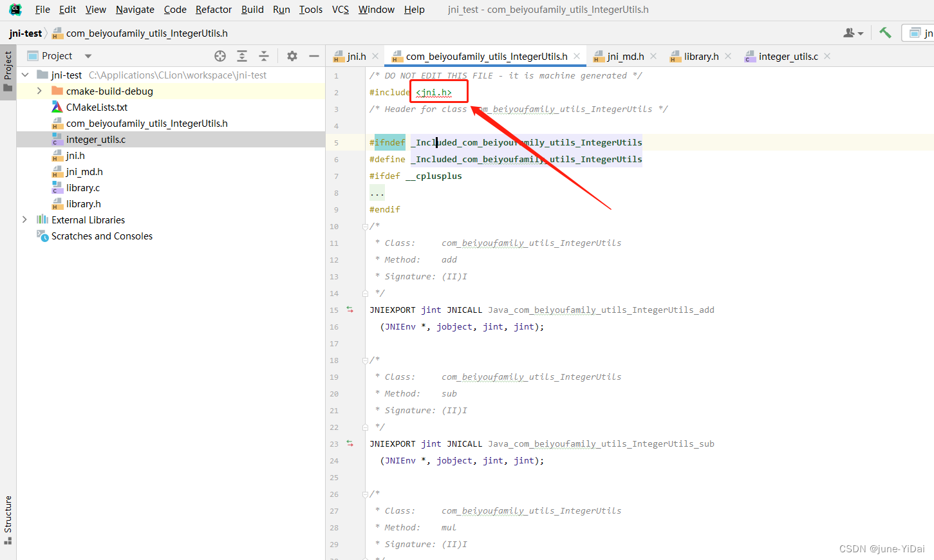Open the Navigate menu
Viewport: 934px width, 560px height.
(135, 10)
